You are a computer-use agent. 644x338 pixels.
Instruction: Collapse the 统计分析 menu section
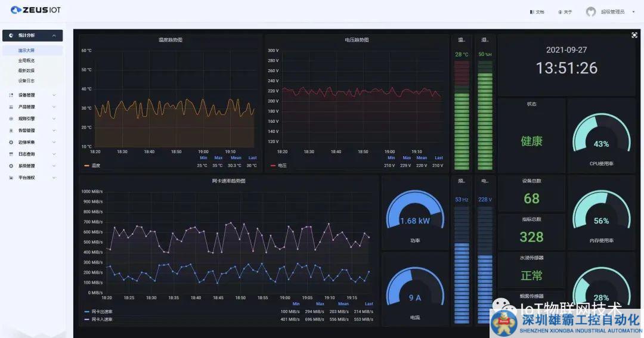tap(54, 36)
